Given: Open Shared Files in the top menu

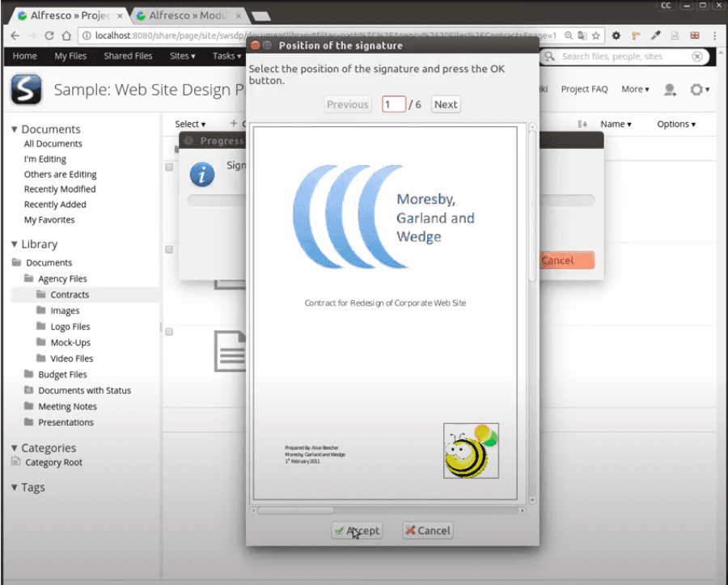Looking at the screenshot, I should tap(128, 56).
